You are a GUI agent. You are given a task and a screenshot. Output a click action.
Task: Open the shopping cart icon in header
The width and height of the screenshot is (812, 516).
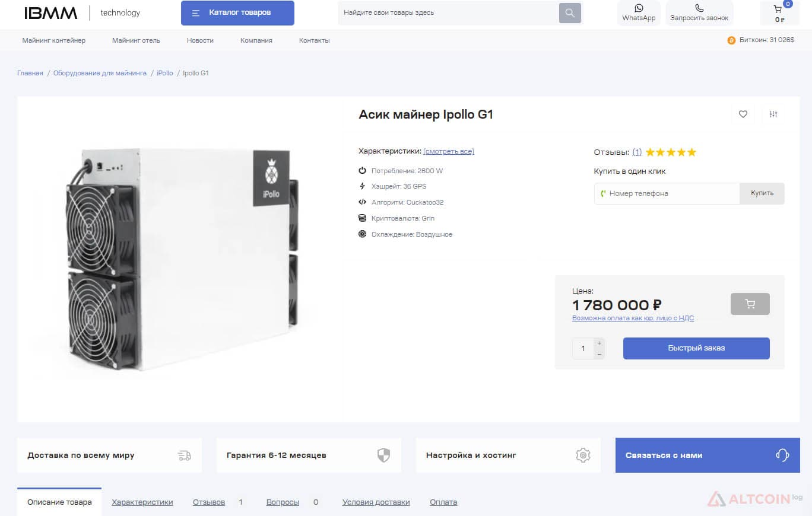coord(778,9)
